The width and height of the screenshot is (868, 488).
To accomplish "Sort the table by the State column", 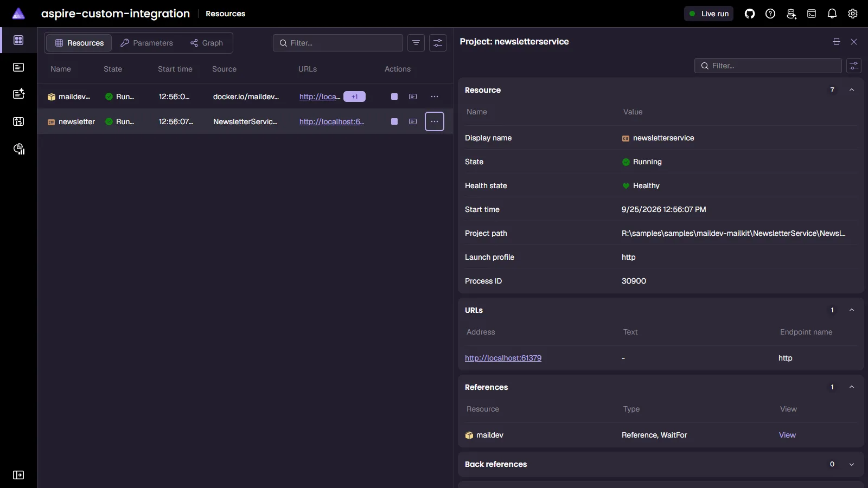I will 113,69.
